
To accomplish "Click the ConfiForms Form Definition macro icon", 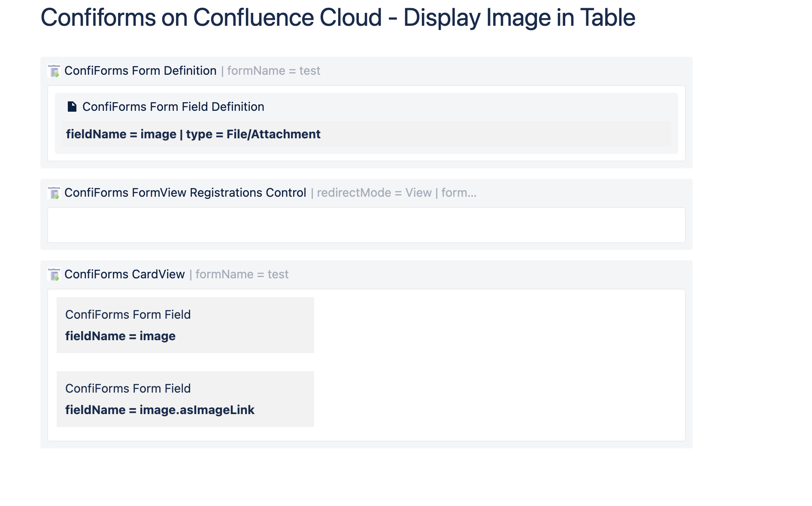I will [x=53, y=70].
